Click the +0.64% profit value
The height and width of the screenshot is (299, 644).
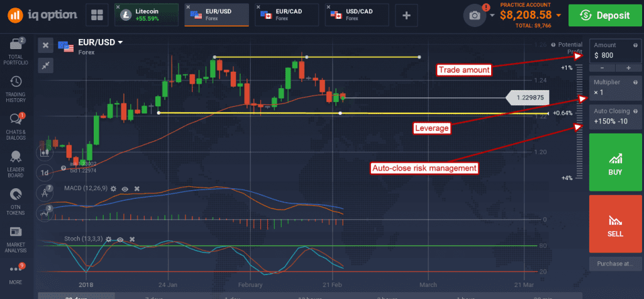(563, 113)
